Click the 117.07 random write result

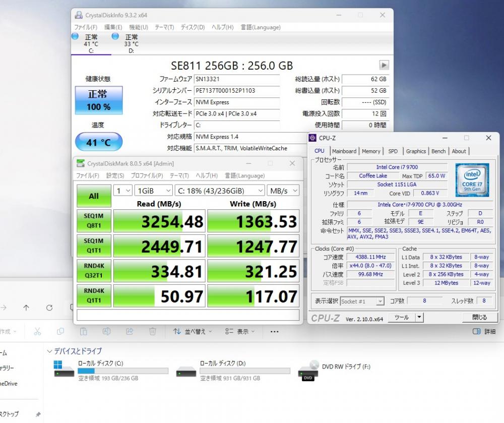(x=254, y=296)
